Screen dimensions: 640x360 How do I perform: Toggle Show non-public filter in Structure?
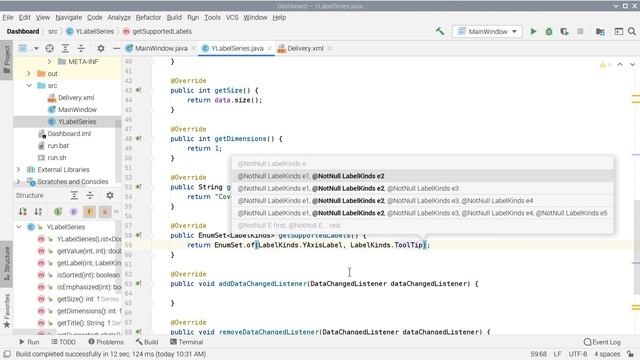(x=105, y=211)
